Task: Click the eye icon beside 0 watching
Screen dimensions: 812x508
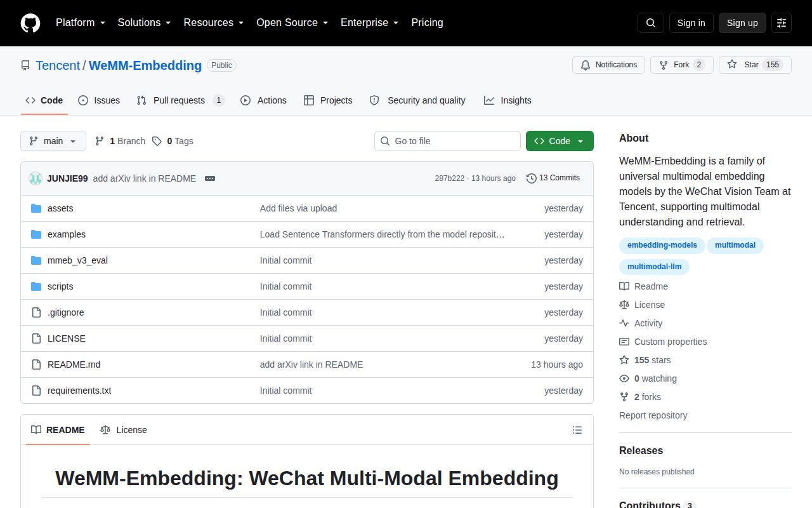Action: 624,378
